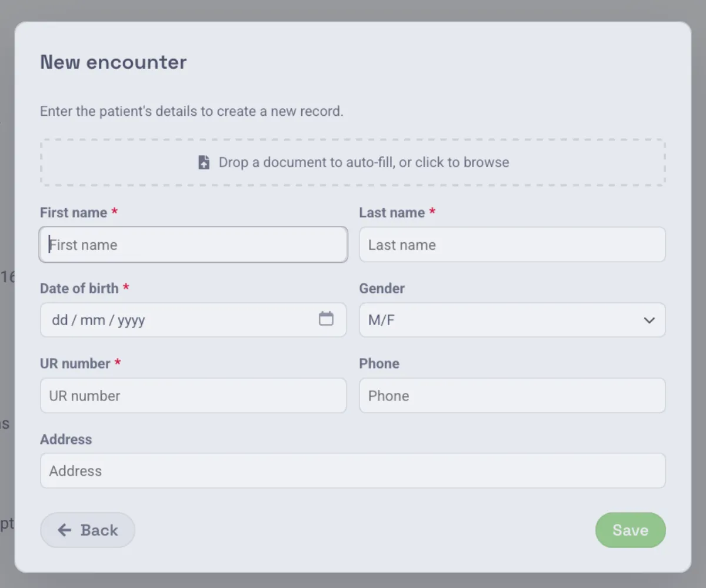This screenshot has width=706, height=588.
Task: Click the left arrow icon on Back
Action: pos(64,530)
